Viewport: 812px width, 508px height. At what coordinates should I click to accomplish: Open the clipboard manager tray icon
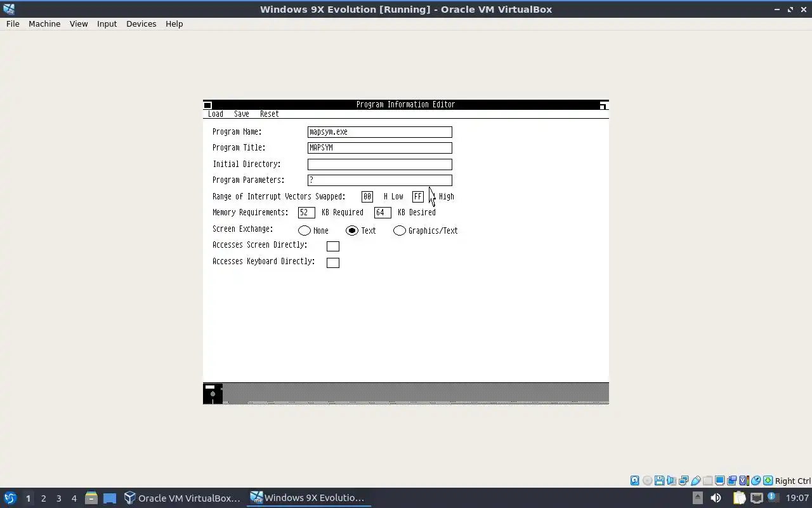click(739, 498)
